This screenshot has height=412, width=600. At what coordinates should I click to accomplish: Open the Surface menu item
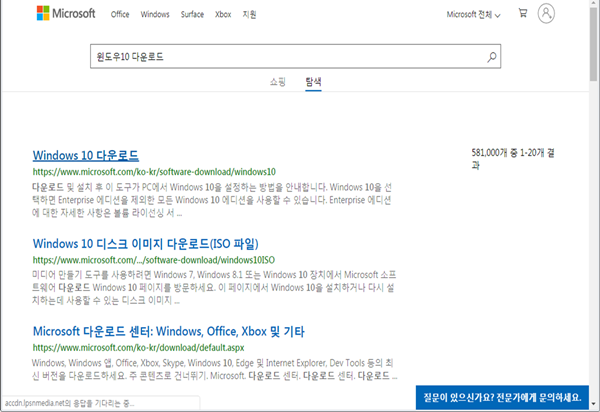tap(192, 14)
